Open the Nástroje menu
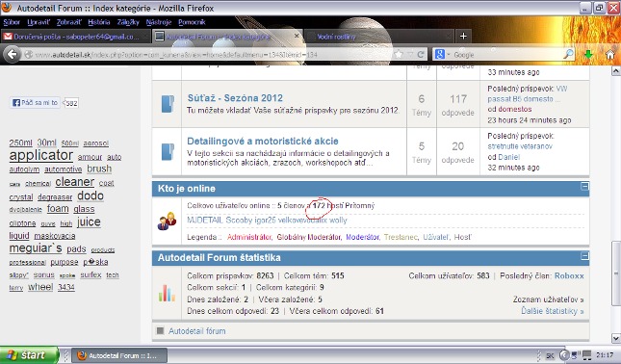The image size is (621, 364). (159, 22)
